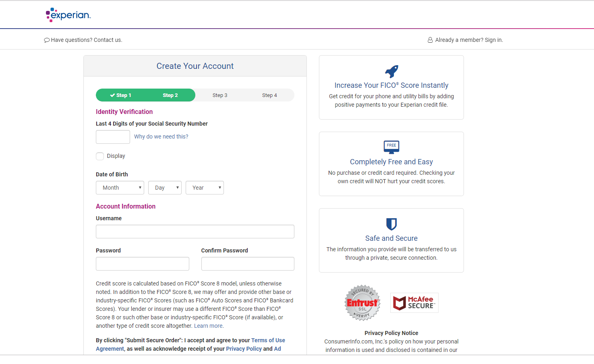Screen dimensions: 594x364
Task: Click the shield icon above Safe and Secure
Action: (391, 224)
